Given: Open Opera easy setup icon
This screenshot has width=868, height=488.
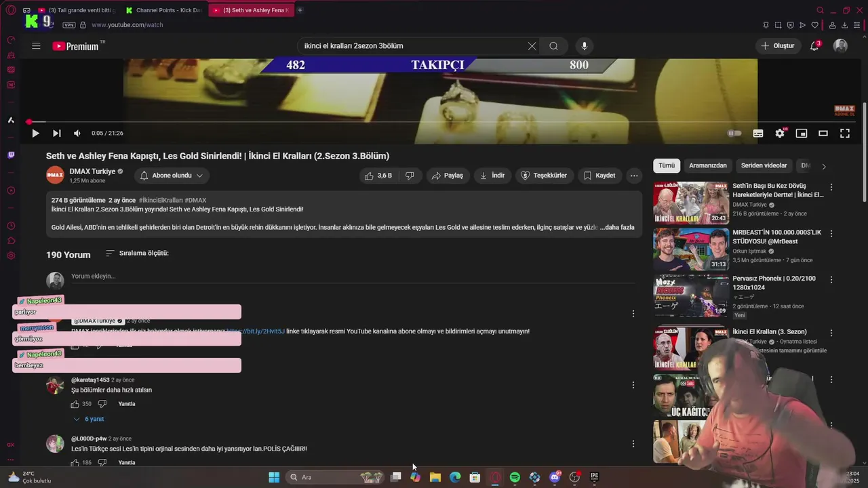Looking at the screenshot, I should tap(857, 25).
